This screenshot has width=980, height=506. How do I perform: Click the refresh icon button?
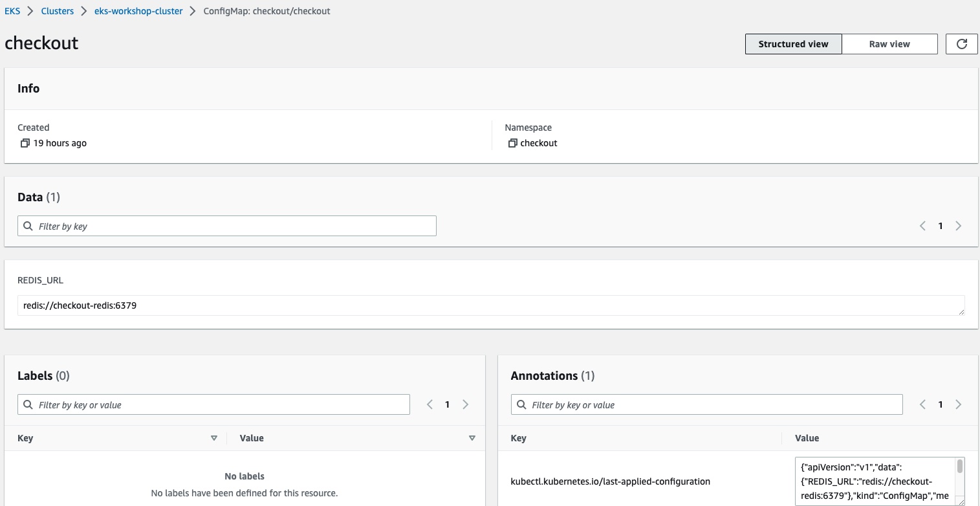point(961,44)
